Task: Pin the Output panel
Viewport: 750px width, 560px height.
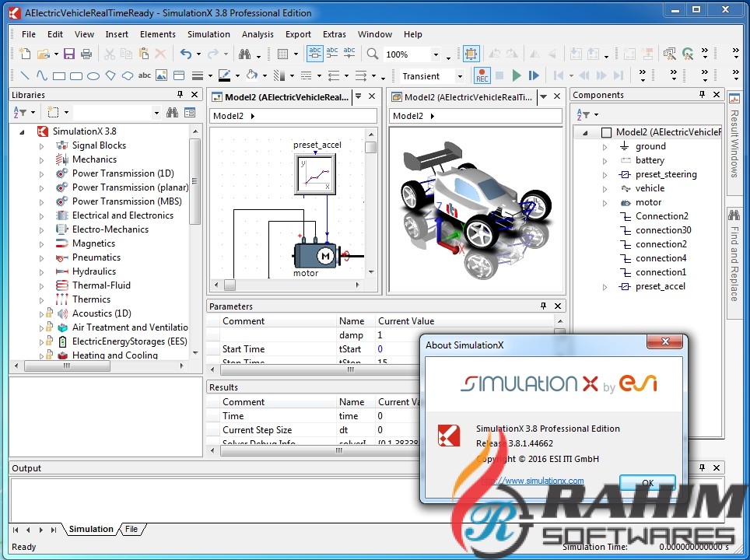Action: point(702,467)
